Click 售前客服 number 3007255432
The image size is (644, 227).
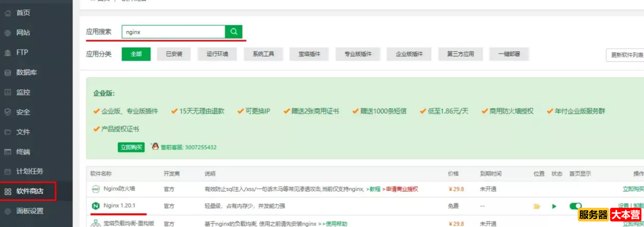pyautogui.click(x=189, y=148)
